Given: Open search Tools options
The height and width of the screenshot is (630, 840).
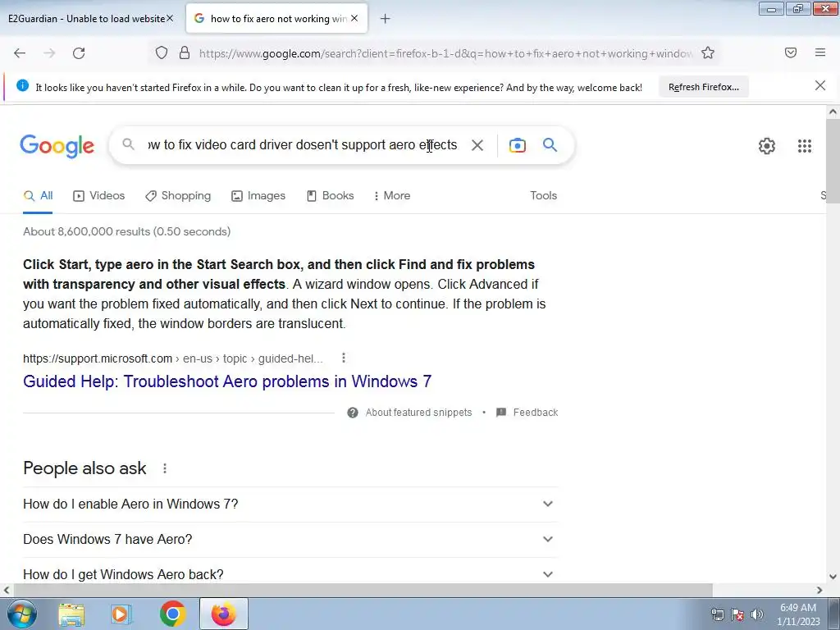Looking at the screenshot, I should click(x=543, y=196).
